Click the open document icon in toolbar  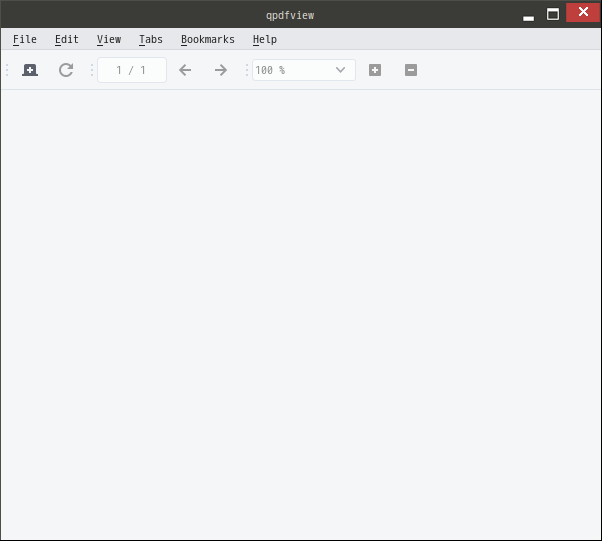[30, 70]
